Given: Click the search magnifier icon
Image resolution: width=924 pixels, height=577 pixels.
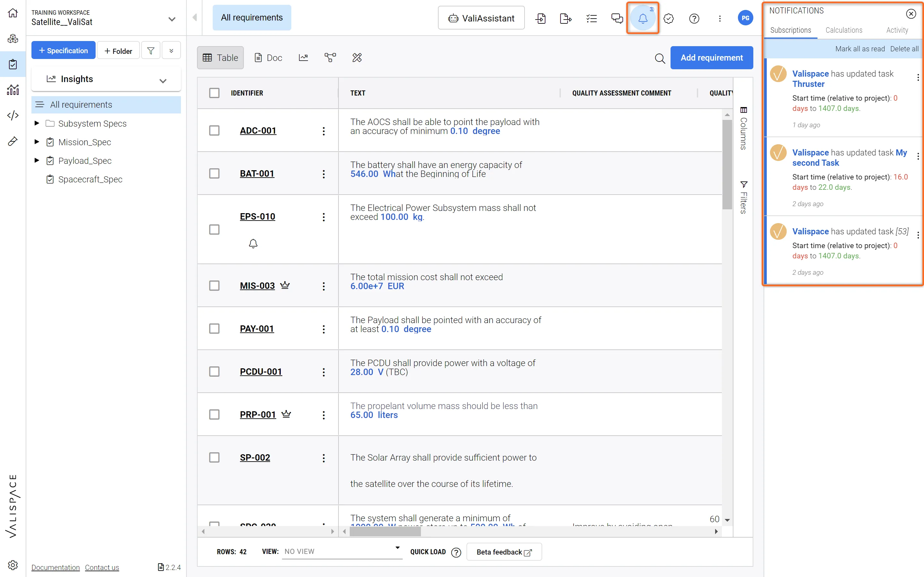Looking at the screenshot, I should pos(659,58).
